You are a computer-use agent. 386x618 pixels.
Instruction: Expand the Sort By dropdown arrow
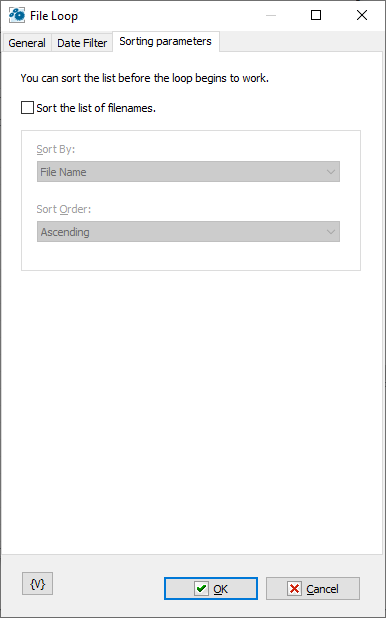[330, 172]
